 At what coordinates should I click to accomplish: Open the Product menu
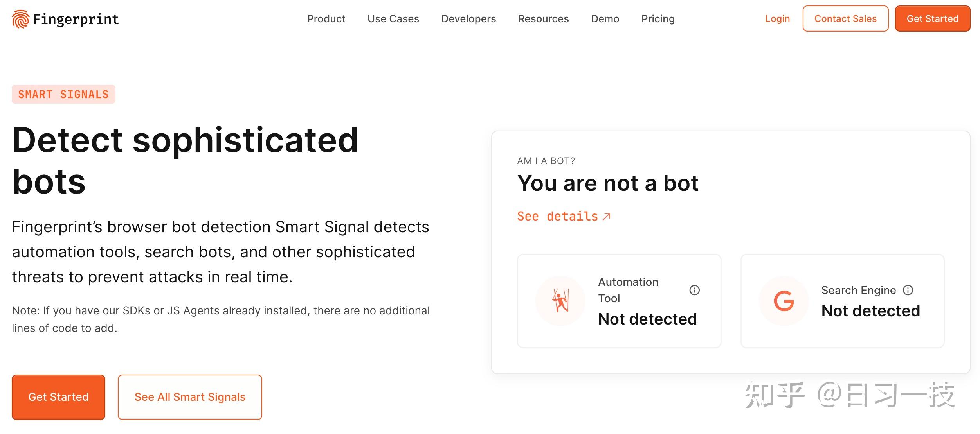pos(326,19)
